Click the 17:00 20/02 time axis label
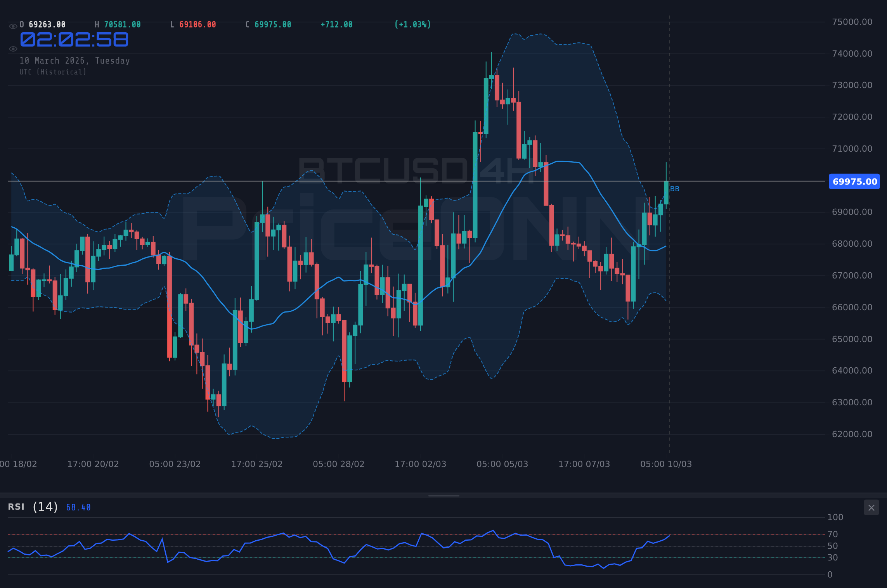 click(x=93, y=464)
